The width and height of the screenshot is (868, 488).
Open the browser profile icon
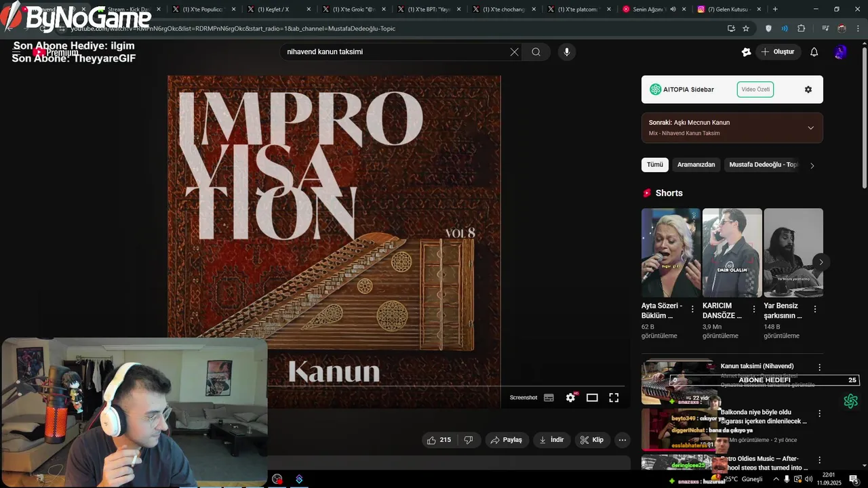[842, 28]
